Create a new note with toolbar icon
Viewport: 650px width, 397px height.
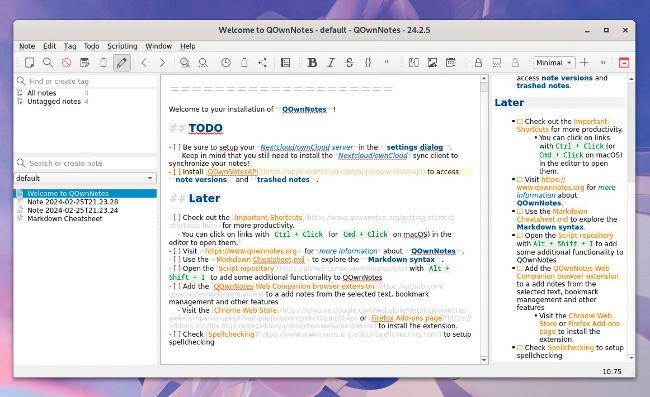pyautogui.click(x=29, y=63)
